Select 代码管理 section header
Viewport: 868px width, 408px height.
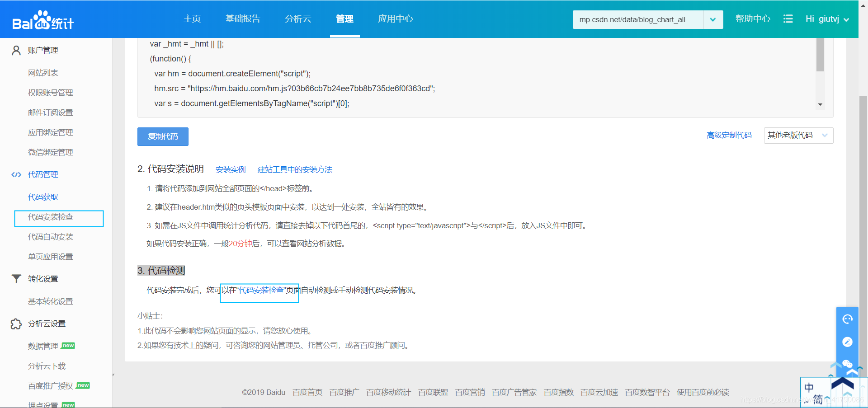pyautogui.click(x=43, y=174)
